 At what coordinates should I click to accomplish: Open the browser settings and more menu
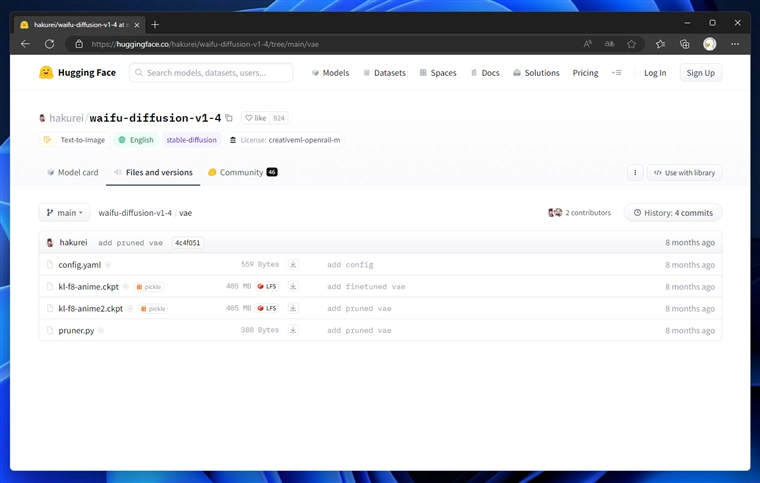pos(735,44)
